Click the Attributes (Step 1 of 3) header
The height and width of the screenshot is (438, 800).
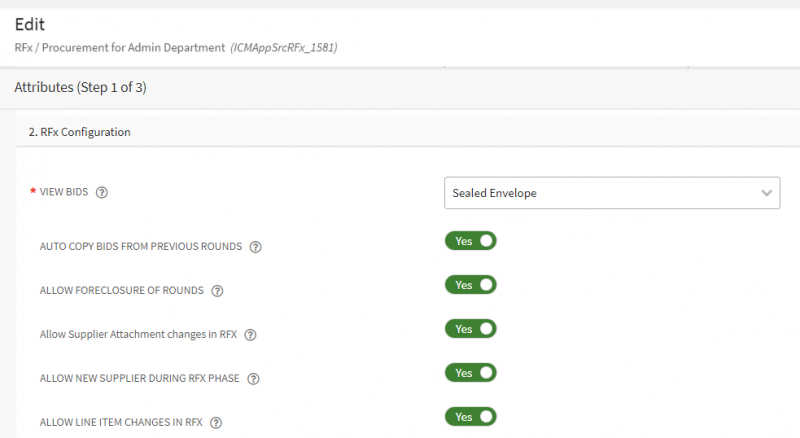click(80, 88)
